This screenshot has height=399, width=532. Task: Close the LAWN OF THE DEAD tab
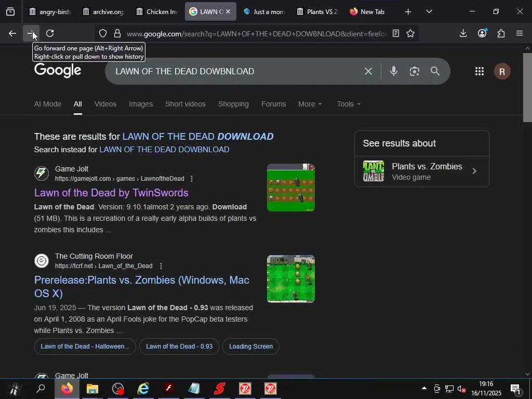[229, 11]
